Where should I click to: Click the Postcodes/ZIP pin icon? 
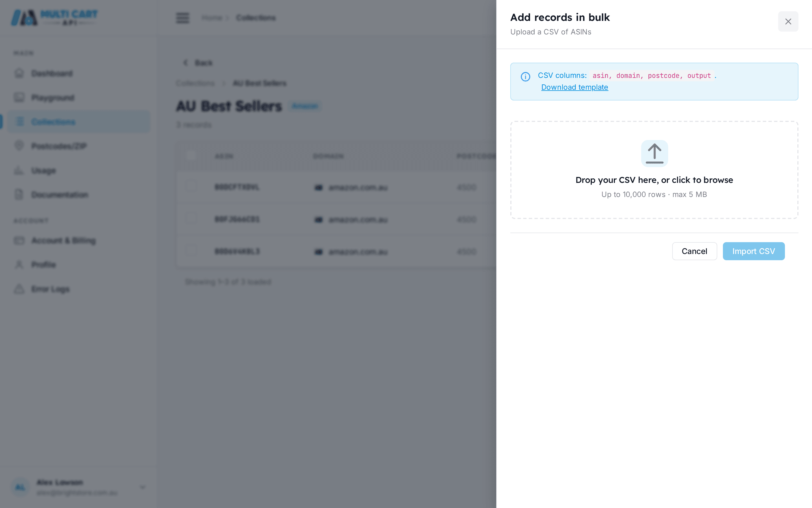19,145
